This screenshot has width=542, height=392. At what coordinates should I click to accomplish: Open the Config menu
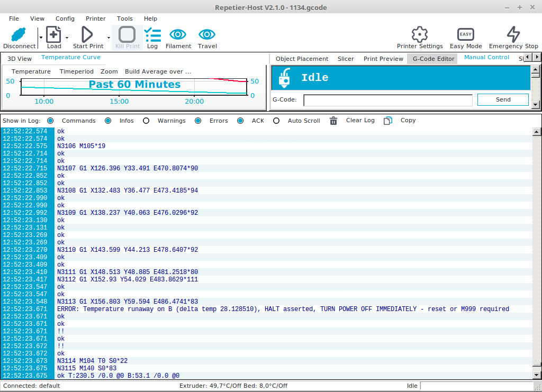[65, 19]
